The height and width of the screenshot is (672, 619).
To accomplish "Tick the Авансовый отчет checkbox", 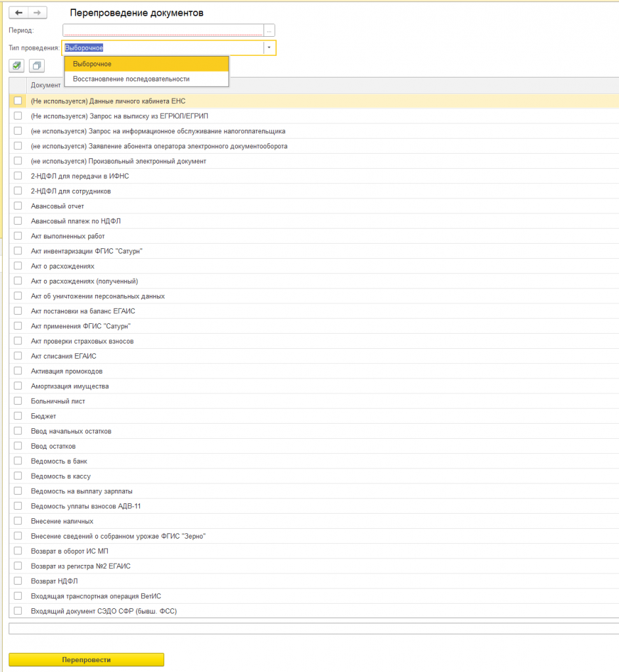I will [18, 206].
